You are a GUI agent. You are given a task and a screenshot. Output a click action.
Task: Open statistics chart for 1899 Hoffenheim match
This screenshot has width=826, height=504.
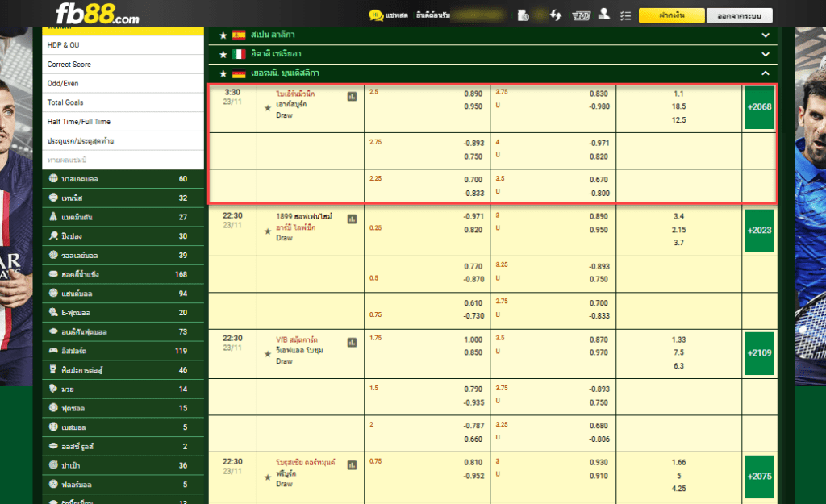(352, 219)
